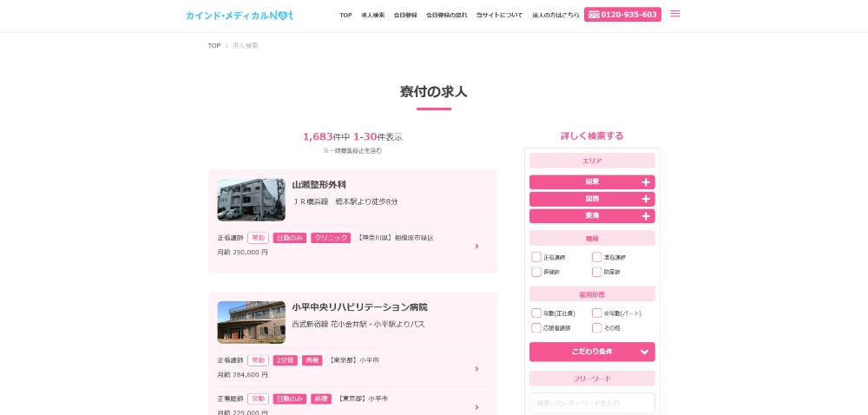Open the hamburger menu icon

coord(674,14)
